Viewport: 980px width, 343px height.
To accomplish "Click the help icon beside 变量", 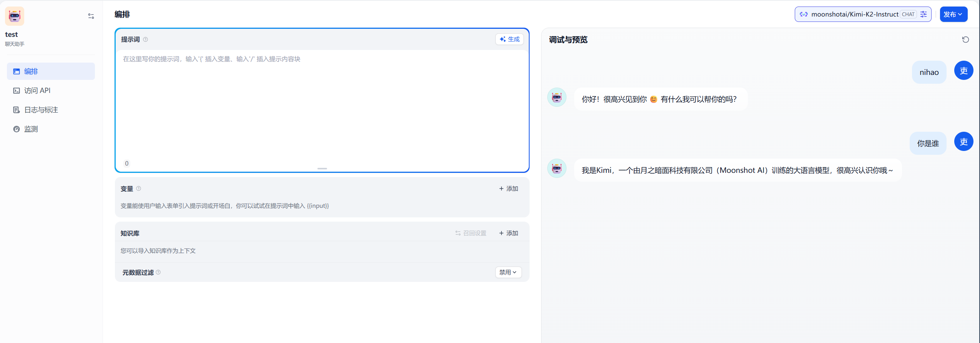I will 139,189.
